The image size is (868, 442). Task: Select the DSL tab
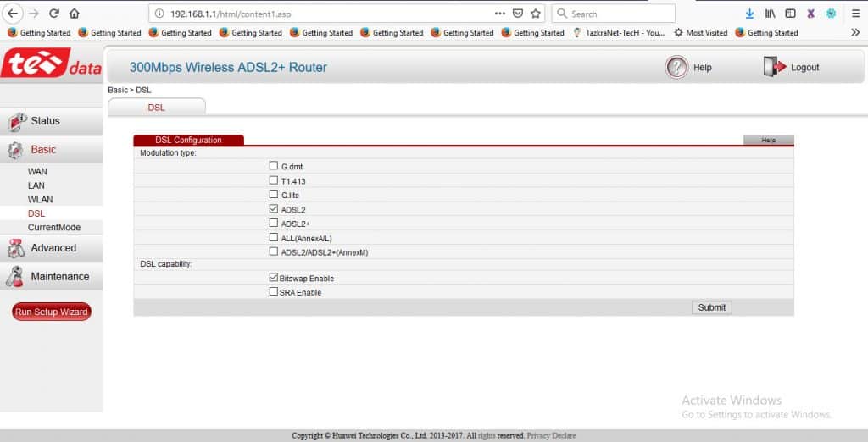point(157,108)
